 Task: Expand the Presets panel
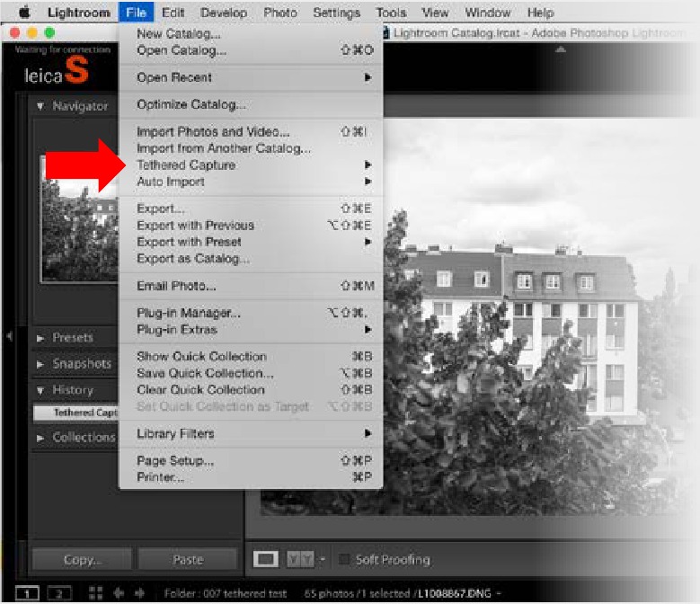point(40,338)
